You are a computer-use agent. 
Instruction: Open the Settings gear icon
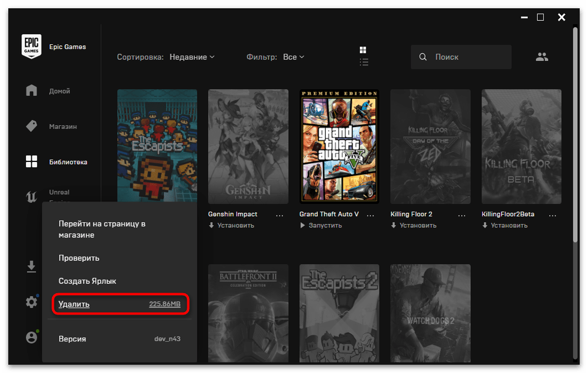(x=31, y=302)
